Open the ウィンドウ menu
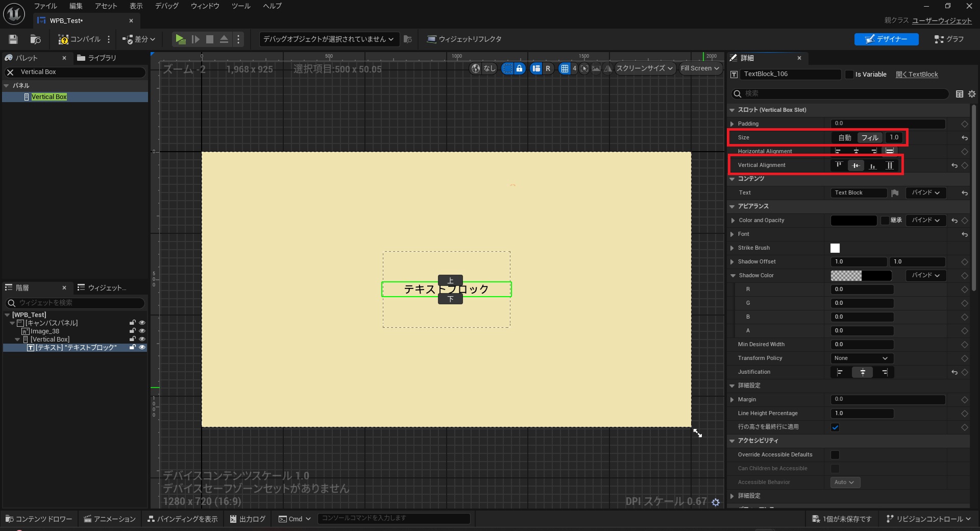Image resolution: width=980 pixels, height=531 pixels. (x=204, y=6)
